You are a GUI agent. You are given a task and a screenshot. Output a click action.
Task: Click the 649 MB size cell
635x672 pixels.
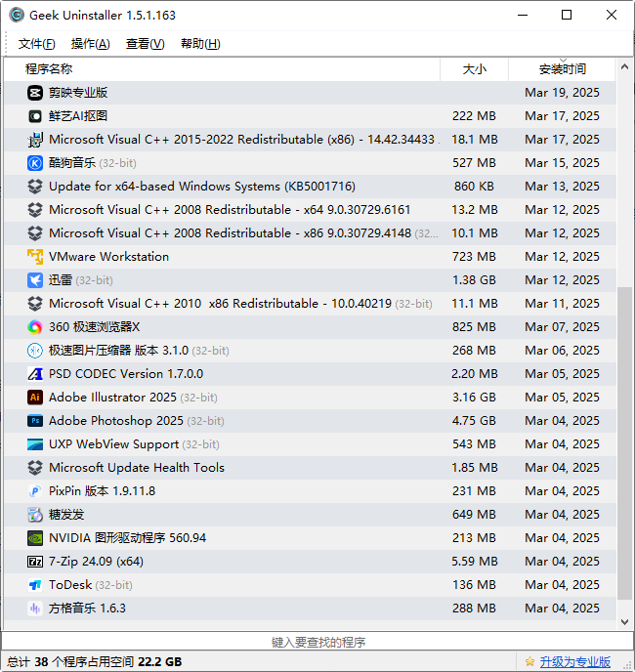(474, 515)
